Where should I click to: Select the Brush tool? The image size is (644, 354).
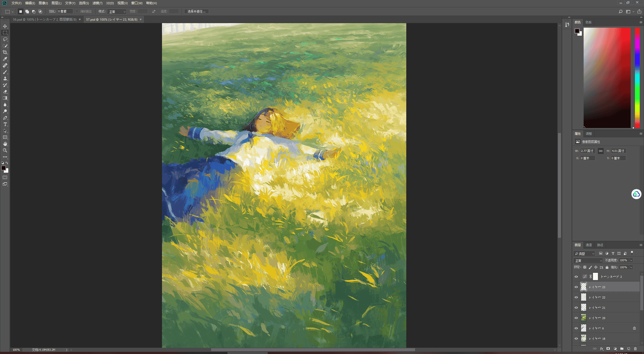click(5, 72)
